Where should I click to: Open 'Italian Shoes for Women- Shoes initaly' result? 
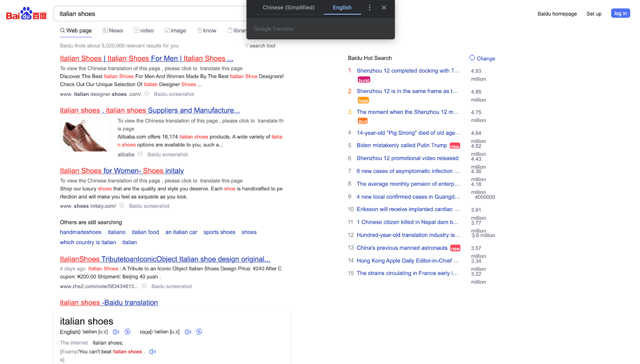(122, 171)
